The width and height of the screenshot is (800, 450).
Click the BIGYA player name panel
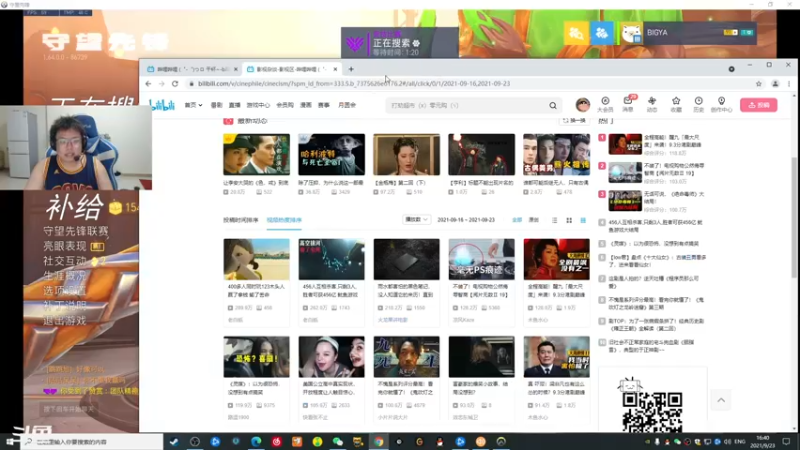coord(689,33)
